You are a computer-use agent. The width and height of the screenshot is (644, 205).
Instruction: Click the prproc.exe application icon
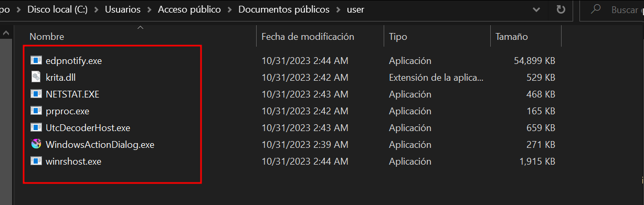[x=36, y=111]
